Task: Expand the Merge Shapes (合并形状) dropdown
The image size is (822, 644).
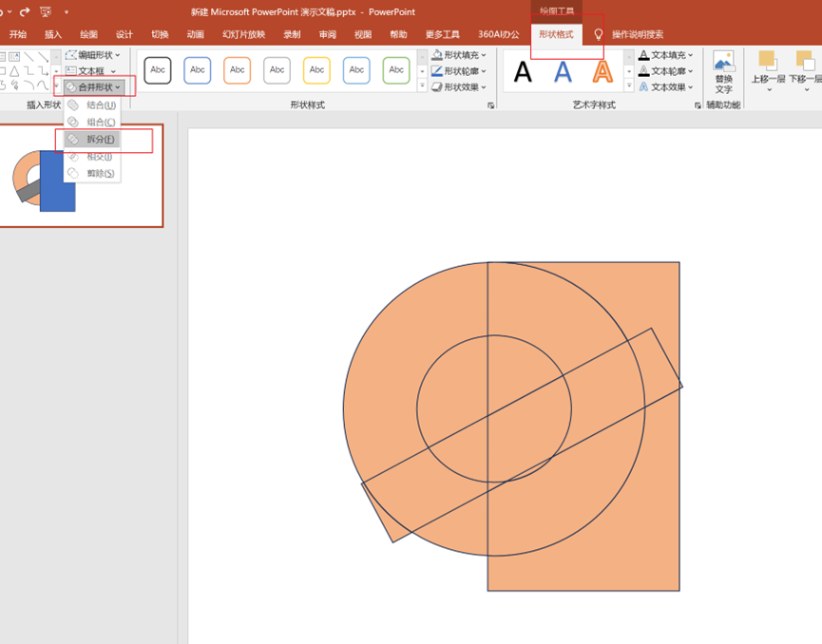Action: pyautogui.click(x=94, y=87)
